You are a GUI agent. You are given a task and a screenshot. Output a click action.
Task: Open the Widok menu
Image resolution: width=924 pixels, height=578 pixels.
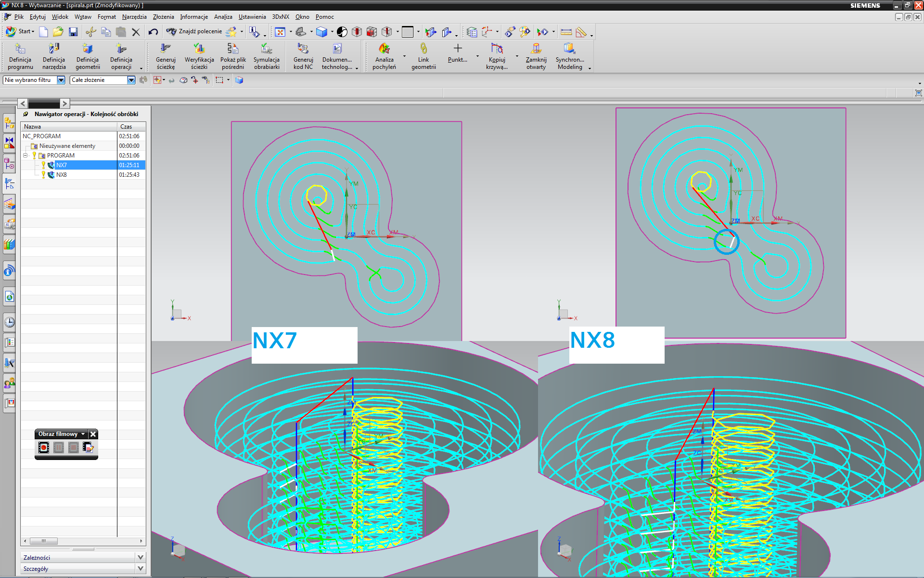click(60, 17)
